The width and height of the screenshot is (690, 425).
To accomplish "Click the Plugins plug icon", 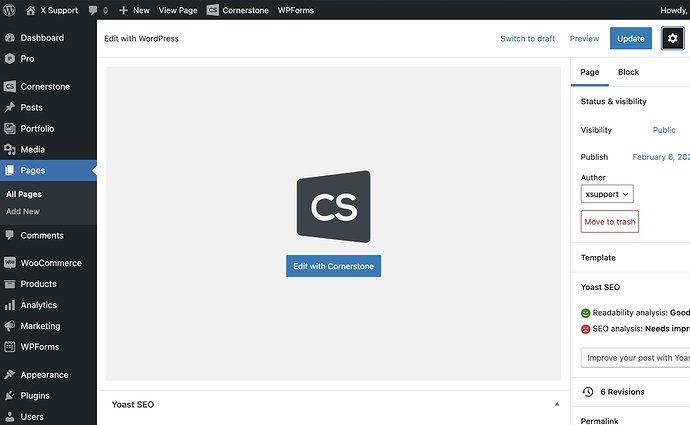I will (10, 396).
